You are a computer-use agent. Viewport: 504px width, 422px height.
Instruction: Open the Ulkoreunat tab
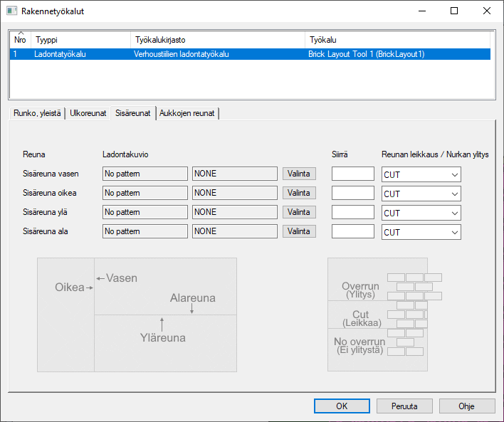88,113
